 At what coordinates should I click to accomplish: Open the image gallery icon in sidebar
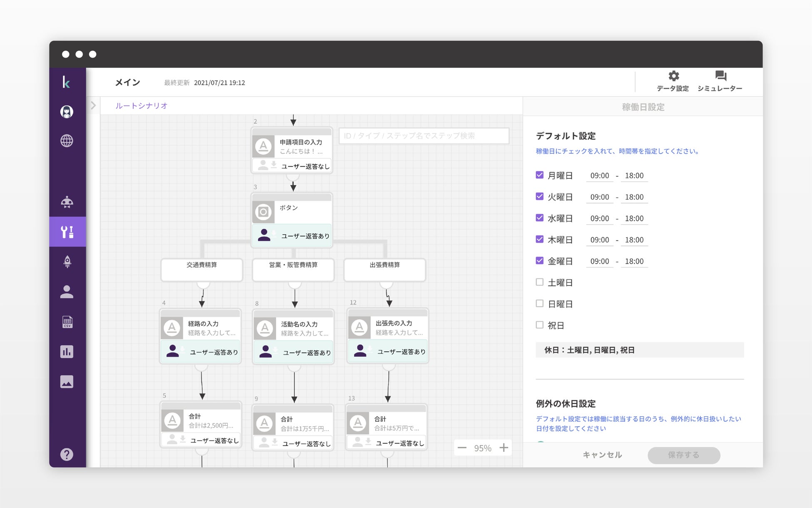[x=67, y=382]
